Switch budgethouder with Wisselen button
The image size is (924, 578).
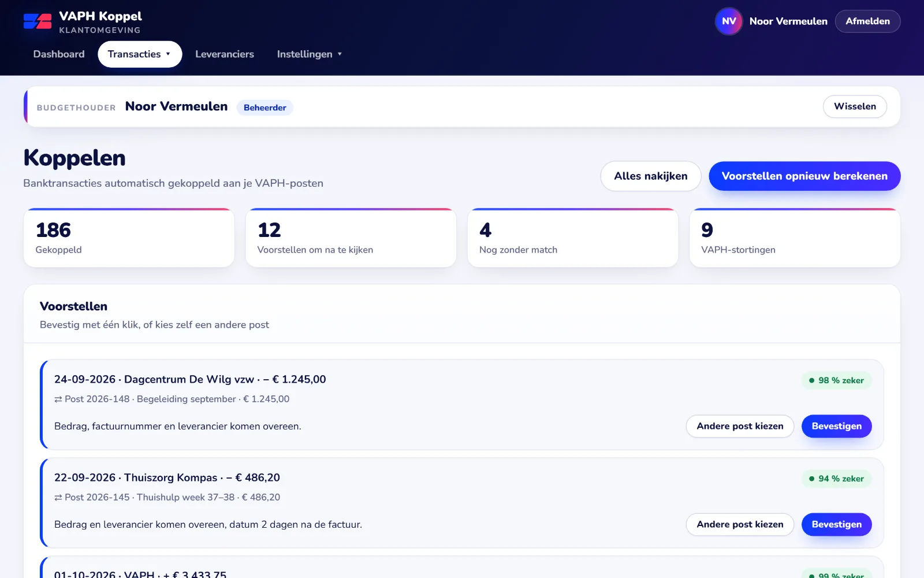pos(855,106)
